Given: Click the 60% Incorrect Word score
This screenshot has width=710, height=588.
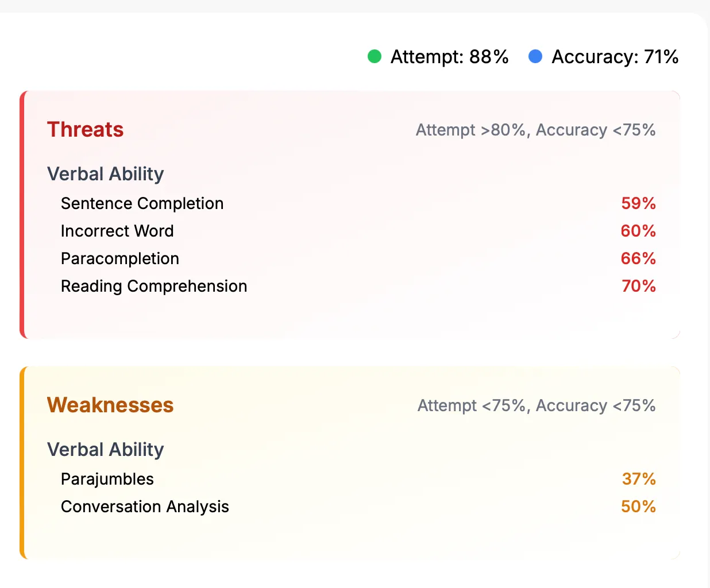Looking at the screenshot, I should pyautogui.click(x=638, y=231).
